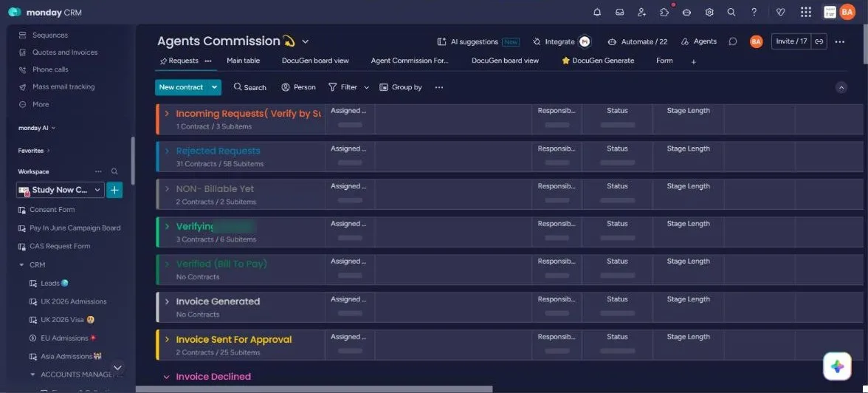The image size is (868, 393).
Task: Open the BA profile avatar in the top bar
Action: (847, 12)
